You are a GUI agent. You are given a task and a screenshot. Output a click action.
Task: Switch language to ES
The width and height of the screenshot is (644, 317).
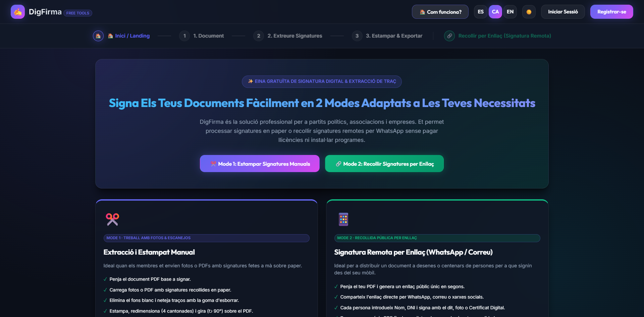[481, 12]
